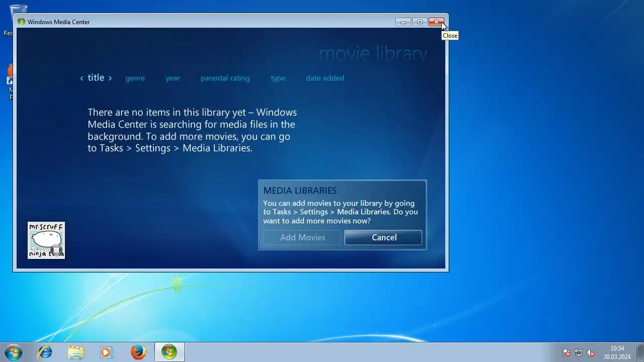The image size is (644, 362).
Task: Click muted volume speaker tray icon
Action: point(591,352)
